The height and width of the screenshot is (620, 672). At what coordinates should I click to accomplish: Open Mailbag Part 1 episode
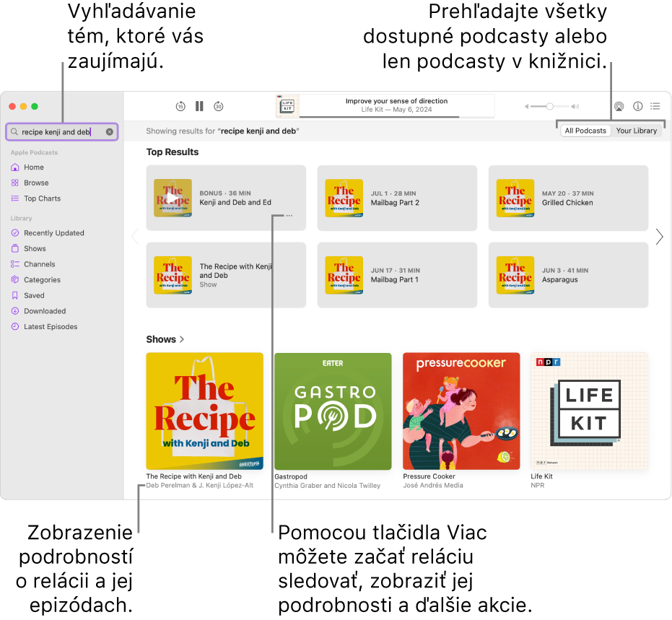(x=397, y=275)
